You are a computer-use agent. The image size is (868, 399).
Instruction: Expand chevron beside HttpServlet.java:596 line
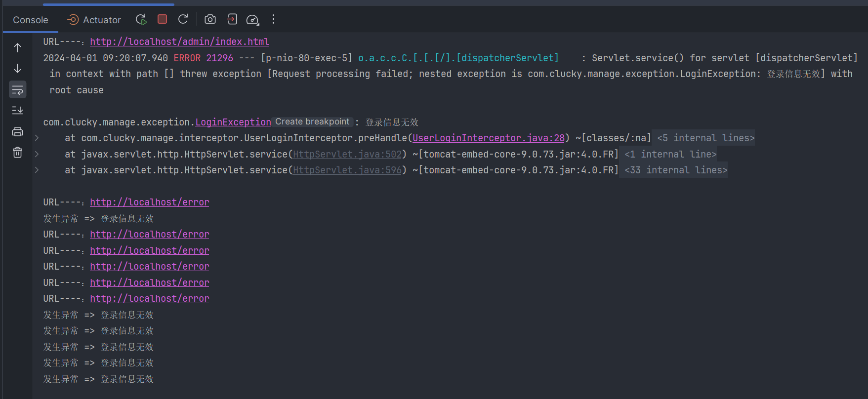(37, 170)
